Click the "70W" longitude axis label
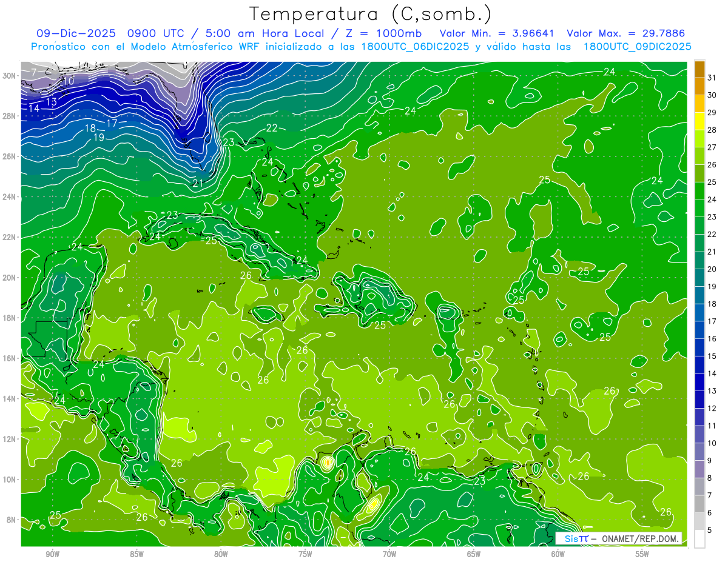 pos(389,554)
